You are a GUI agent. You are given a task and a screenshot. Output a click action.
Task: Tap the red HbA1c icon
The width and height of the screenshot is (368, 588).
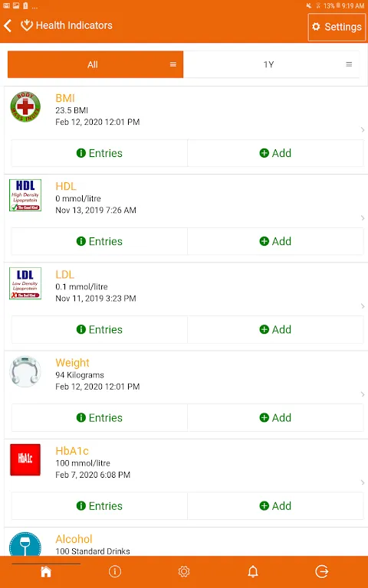(25, 459)
